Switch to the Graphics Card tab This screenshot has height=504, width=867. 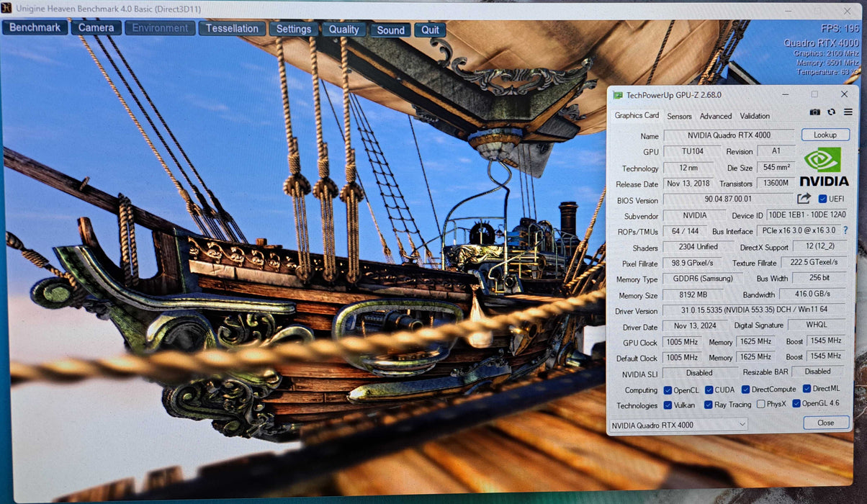coord(637,115)
